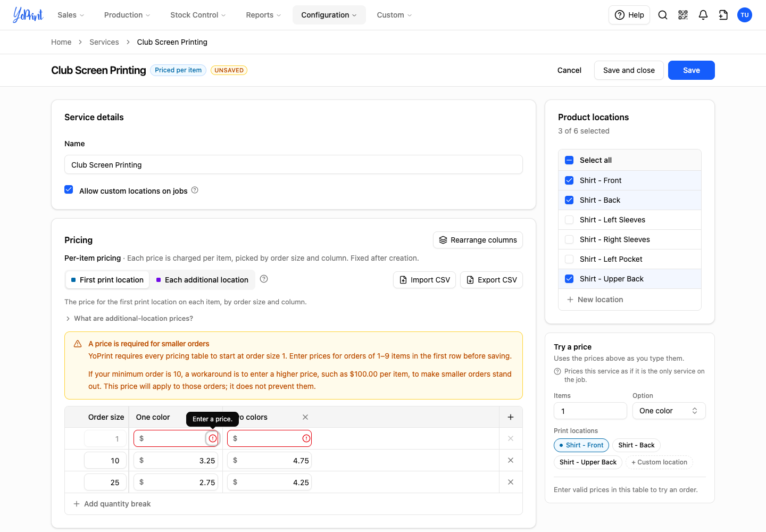Click error icon in One color first row

pyautogui.click(x=213, y=438)
